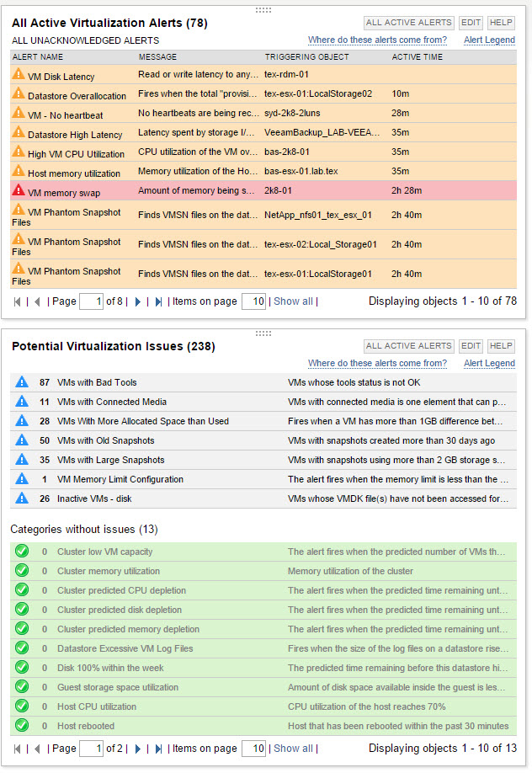Open Datastore Excessive VM Log Files category
The image size is (532, 773).
click(x=125, y=648)
